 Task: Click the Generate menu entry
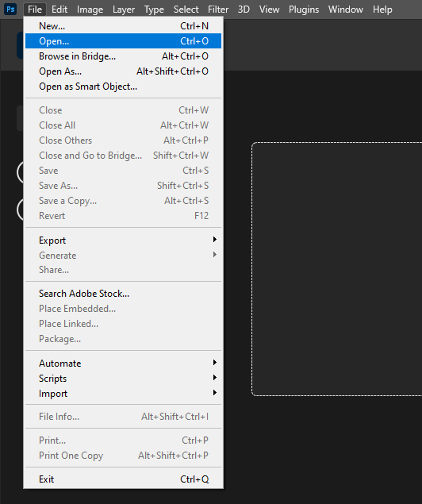(x=123, y=256)
